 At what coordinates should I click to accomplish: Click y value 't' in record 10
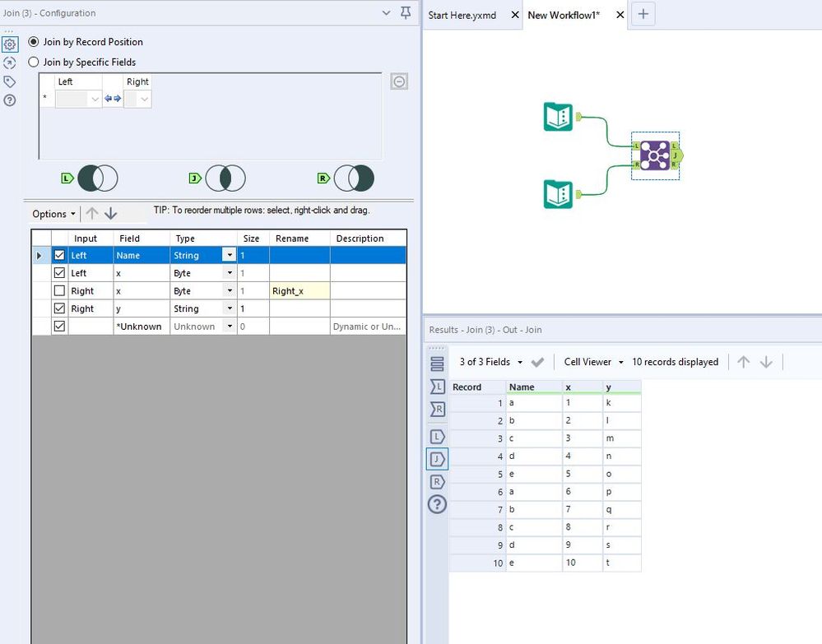point(622,563)
